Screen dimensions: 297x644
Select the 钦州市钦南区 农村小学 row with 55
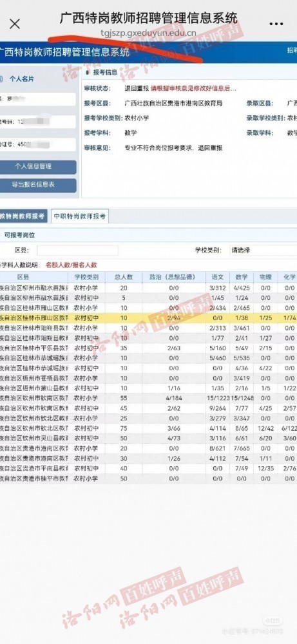[148, 398]
